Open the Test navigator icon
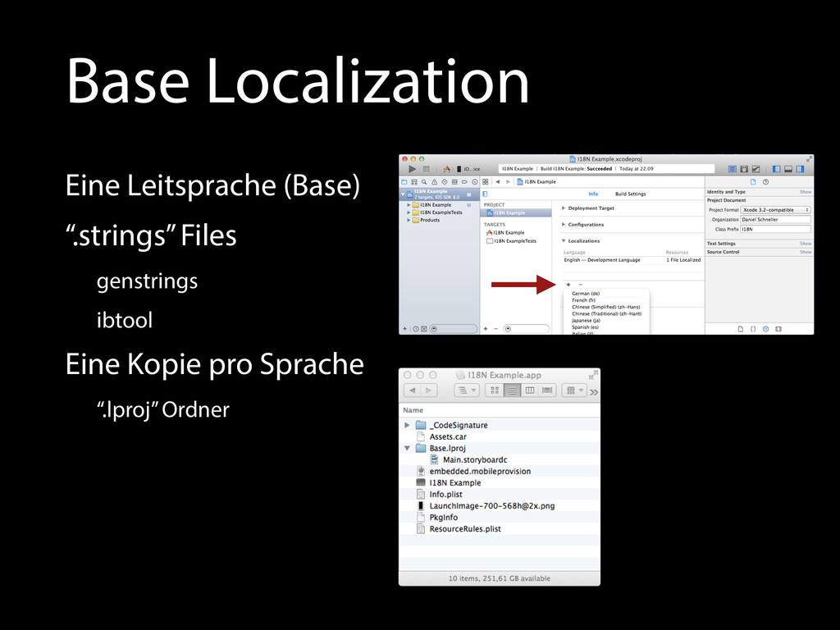The image size is (840, 630). 444,181
